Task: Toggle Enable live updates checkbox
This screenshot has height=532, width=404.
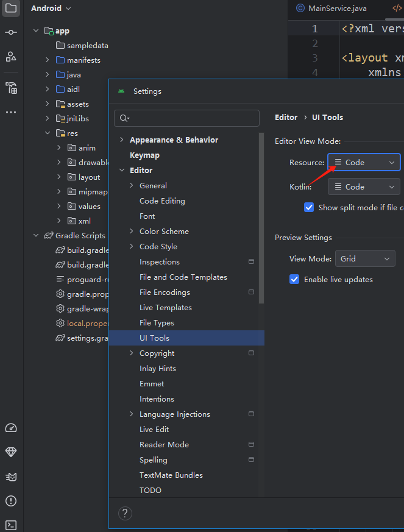Action: coord(294,279)
